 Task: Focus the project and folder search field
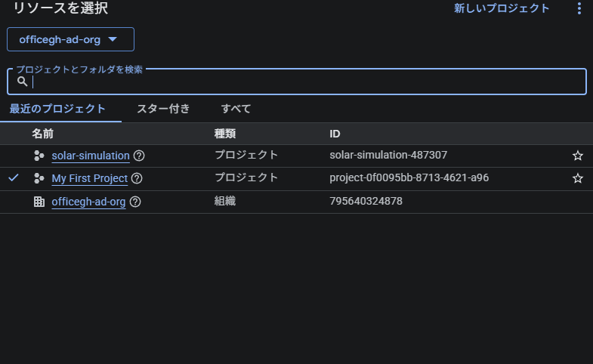pyautogui.click(x=302, y=82)
